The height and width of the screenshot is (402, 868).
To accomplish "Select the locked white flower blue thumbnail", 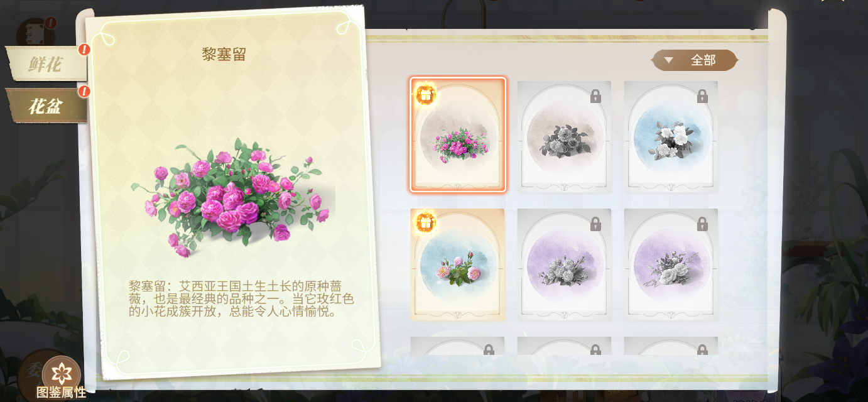I will click(671, 137).
